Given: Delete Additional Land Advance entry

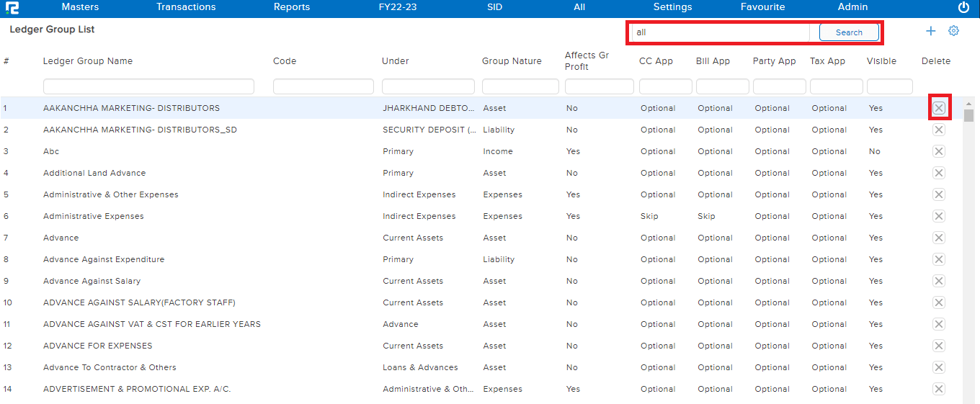Looking at the screenshot, I should pos(939,173).
